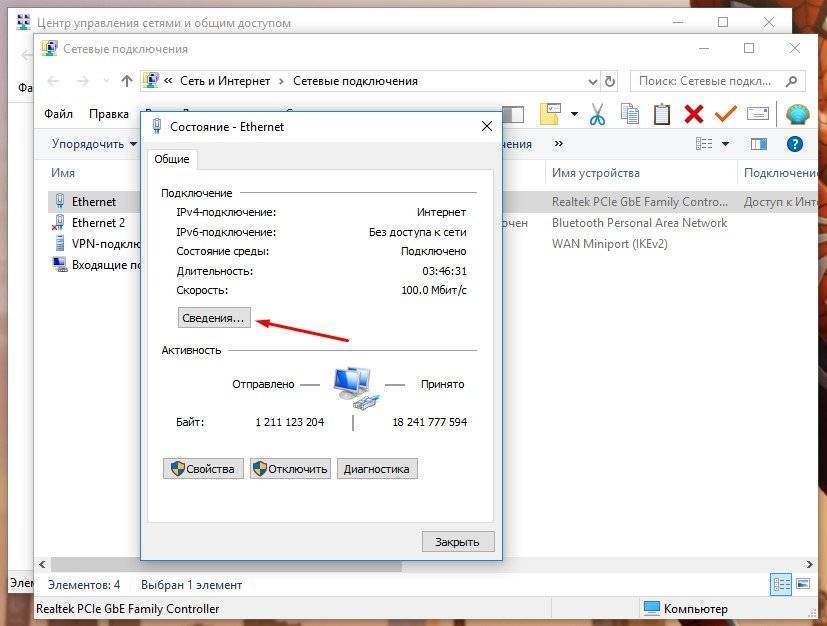The image size is (827, 626).
Task: Click the Имя column header
Action: click(x=63, y=173)
